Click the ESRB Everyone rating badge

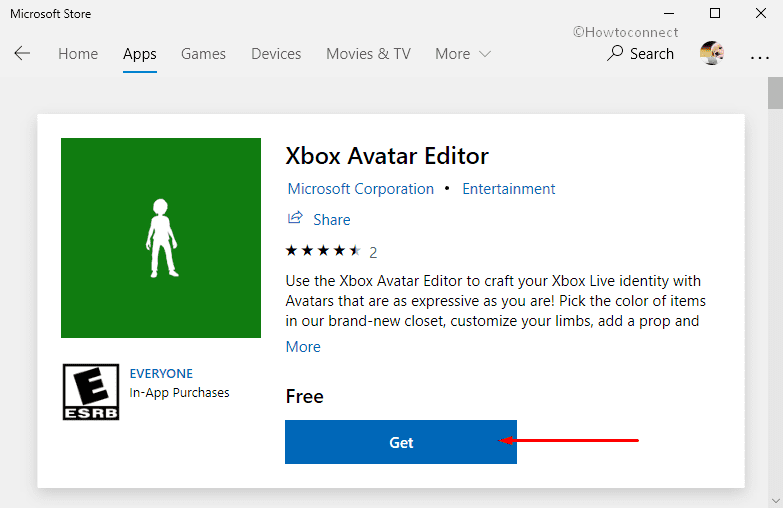pos(91,392)
